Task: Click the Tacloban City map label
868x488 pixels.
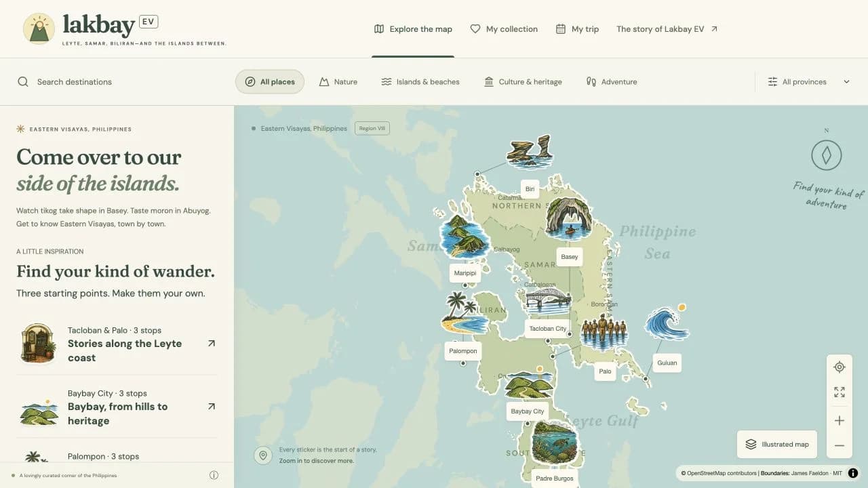Action: coord(548,329)
